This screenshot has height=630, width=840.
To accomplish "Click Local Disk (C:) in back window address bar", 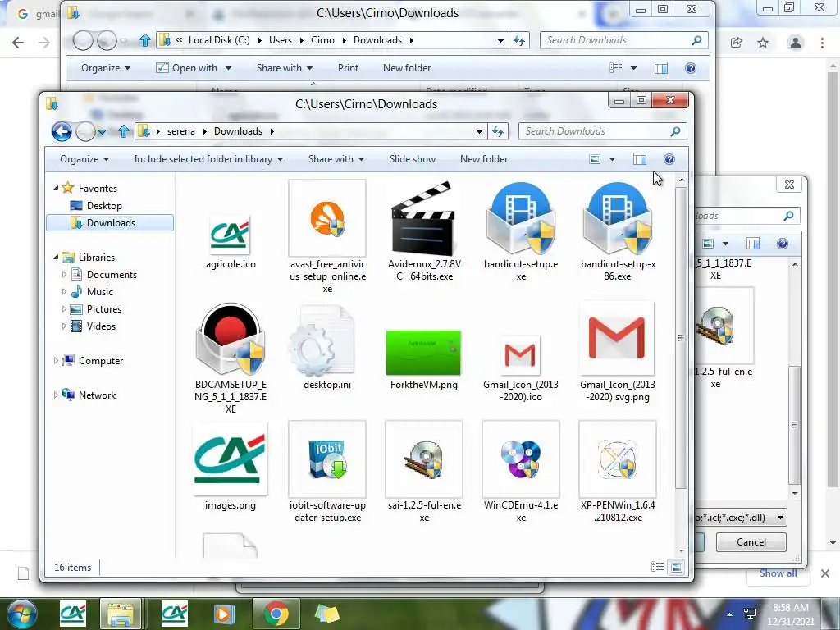I will 219,40.
